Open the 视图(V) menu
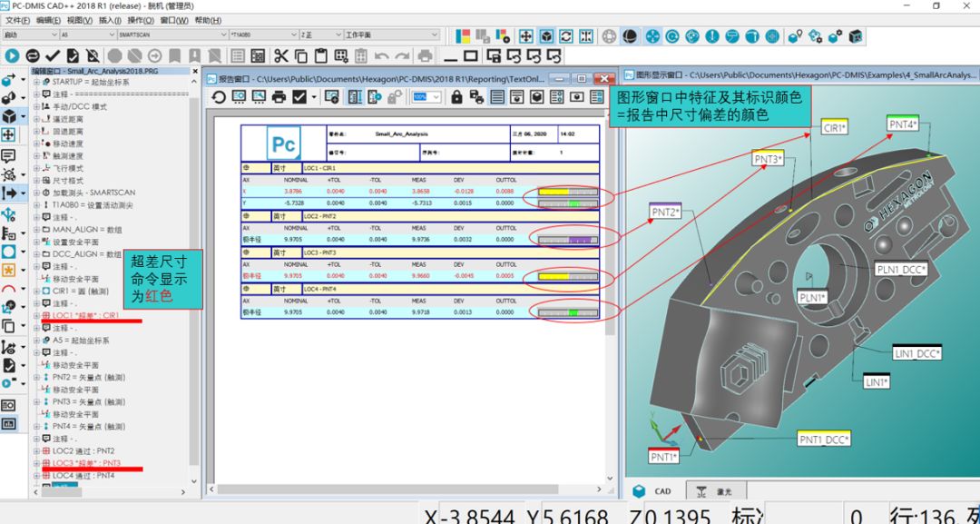 [x=79, y=21]
